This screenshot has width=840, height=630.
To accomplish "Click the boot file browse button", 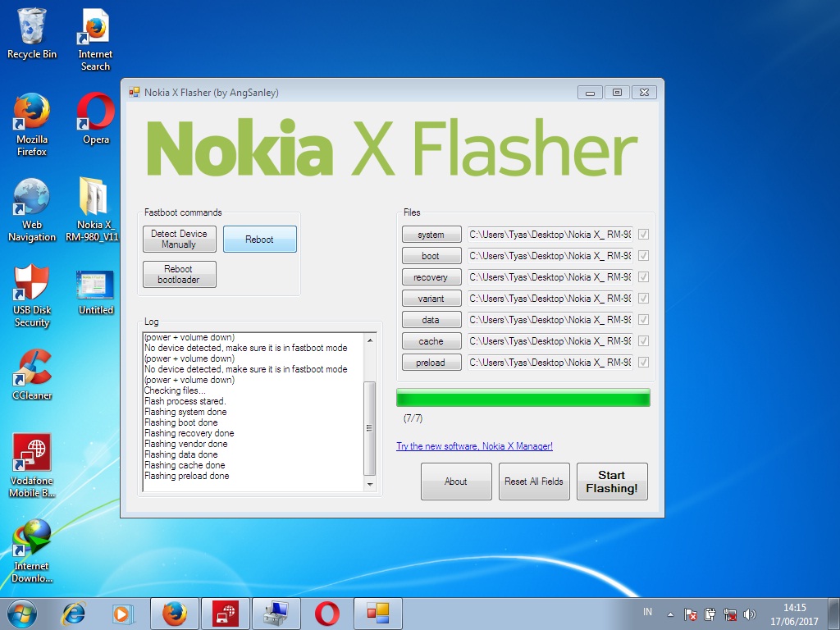I will 431,255.
